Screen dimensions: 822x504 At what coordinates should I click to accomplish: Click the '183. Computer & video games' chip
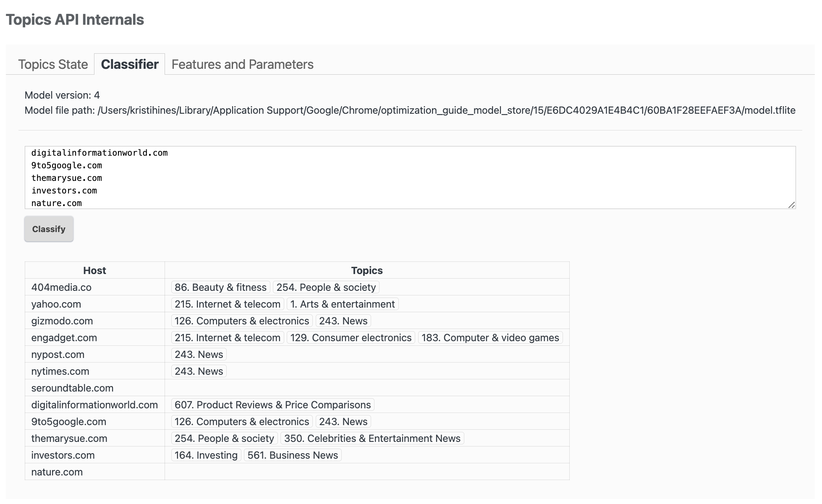(490, 337)
